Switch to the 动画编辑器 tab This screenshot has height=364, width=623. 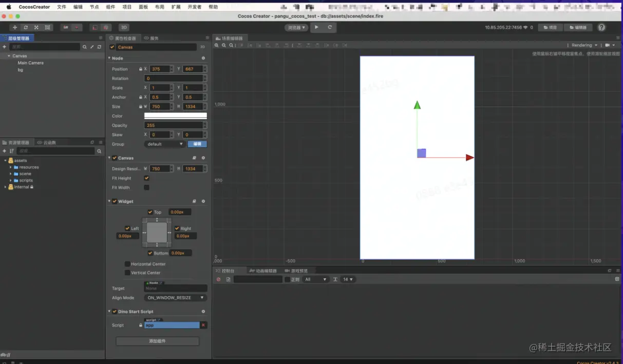pyautogui.click(x=263, y=271)
